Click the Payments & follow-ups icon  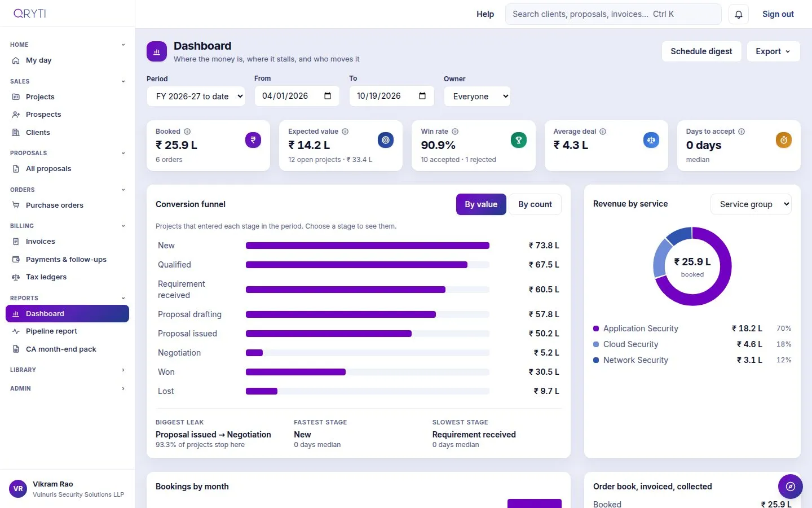[x=16, y=260]
